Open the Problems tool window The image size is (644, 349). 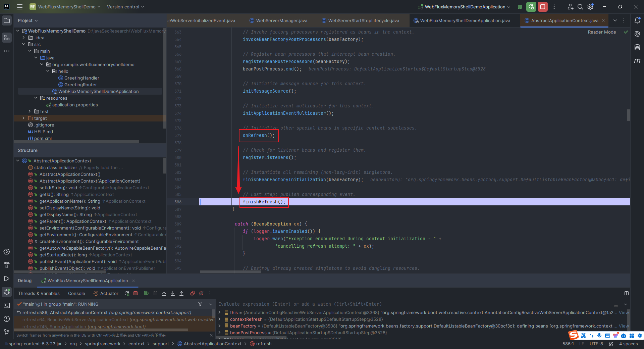(x=7, y=319)
